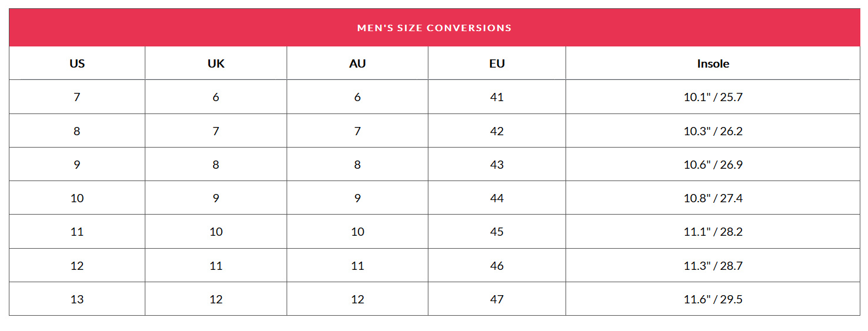
Task: Select insole 10.3" / 26.2 cell
Action: 713,131
